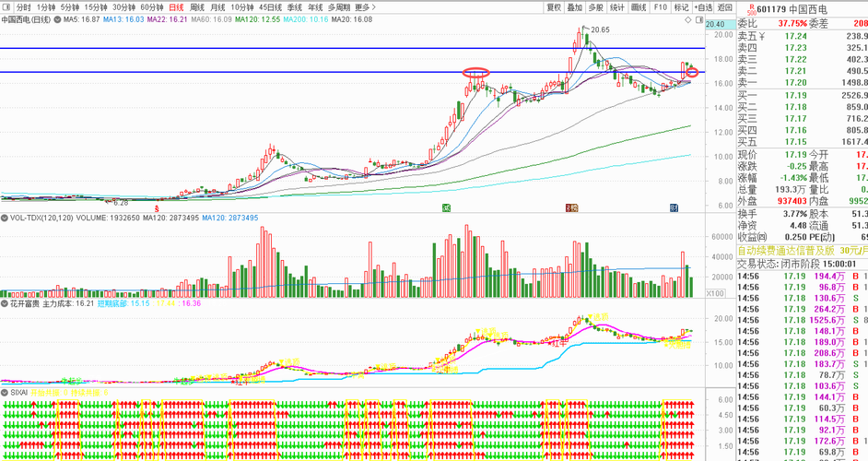
Task: Select the 15分钟 period tab
Action: pyautogui.click(x=96, y=7)
